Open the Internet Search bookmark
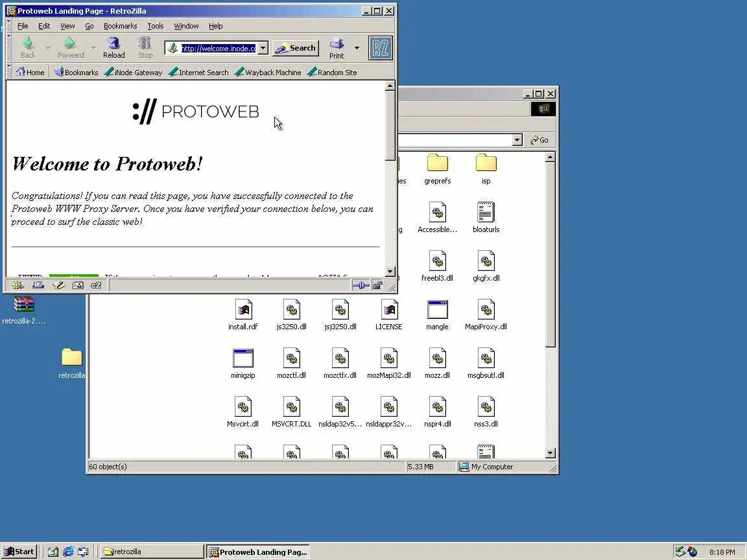Viewport: 747px width, 560px height. (x=198, y=73)
